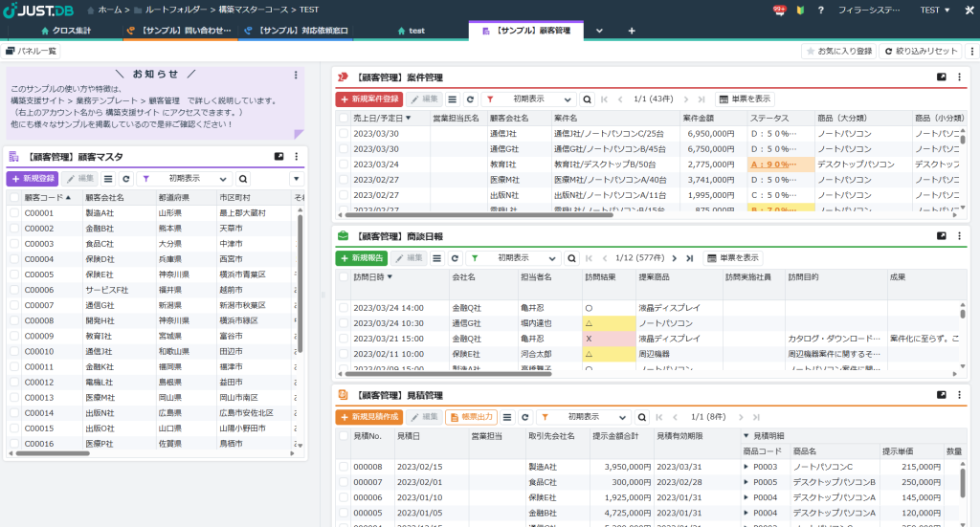Screen dimensions: 980x527
Task: Click the 新規報告 button
Action: coord(361,258)
